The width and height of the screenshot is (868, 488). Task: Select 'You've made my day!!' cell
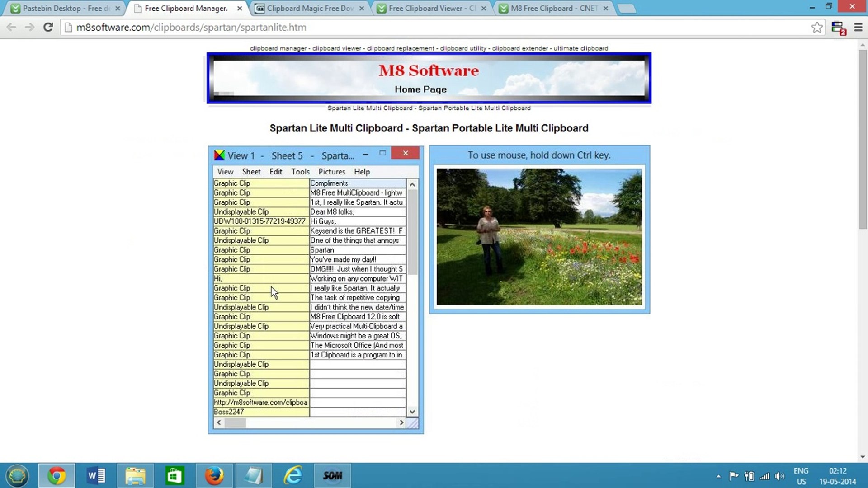tap(358, 259)
